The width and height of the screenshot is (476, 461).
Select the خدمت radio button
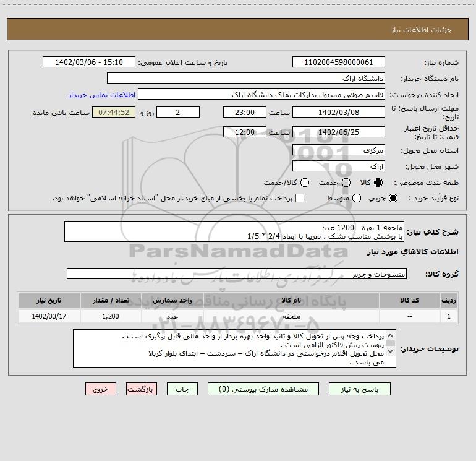[x=346, y=183]
